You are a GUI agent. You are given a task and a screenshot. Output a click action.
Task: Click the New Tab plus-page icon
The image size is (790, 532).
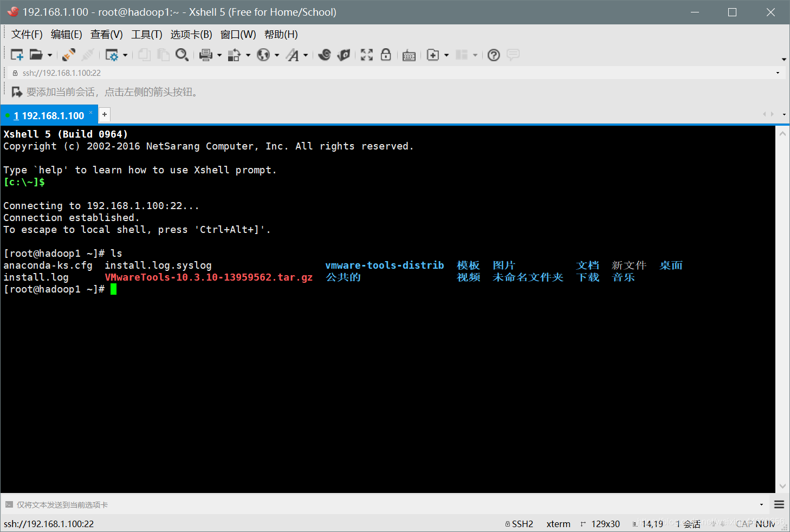pos(433,55)
